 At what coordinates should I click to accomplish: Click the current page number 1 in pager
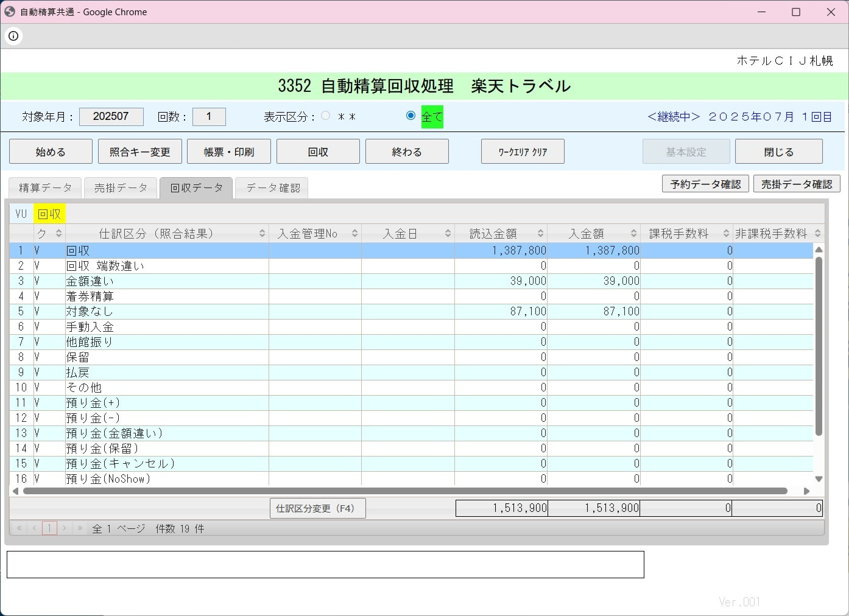(x=49, y=528)
